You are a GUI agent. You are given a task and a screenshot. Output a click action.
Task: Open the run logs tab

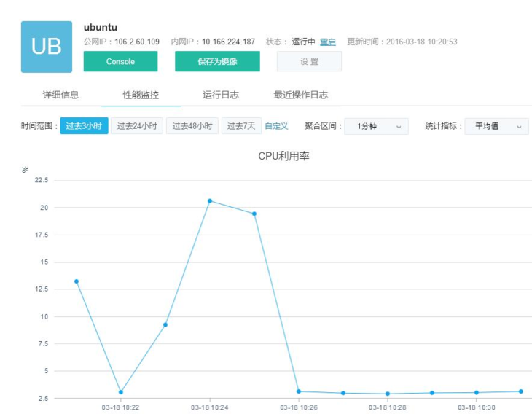(220, 95)
